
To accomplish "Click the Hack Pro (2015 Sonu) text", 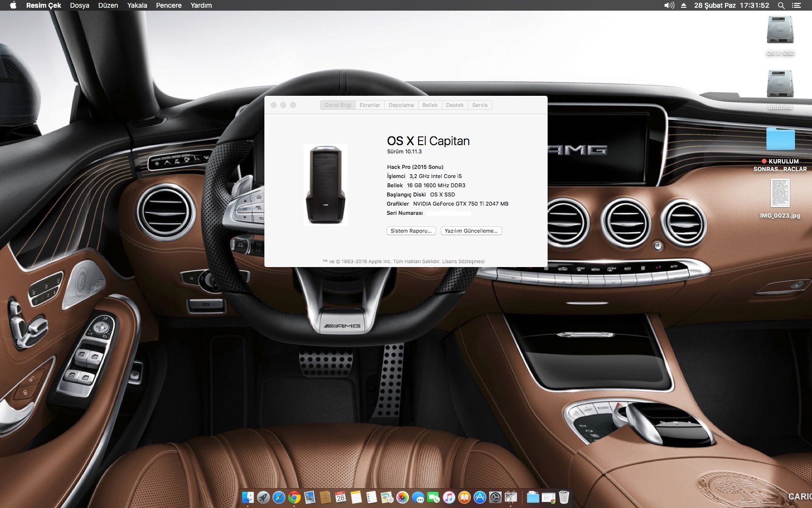I will (x=415, y=167).
